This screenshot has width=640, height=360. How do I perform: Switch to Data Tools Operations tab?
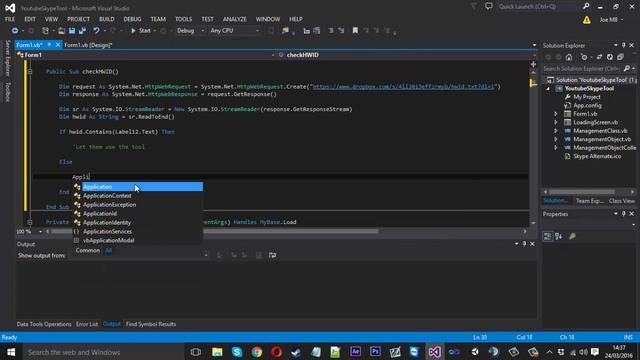click(x=44, y=324)
